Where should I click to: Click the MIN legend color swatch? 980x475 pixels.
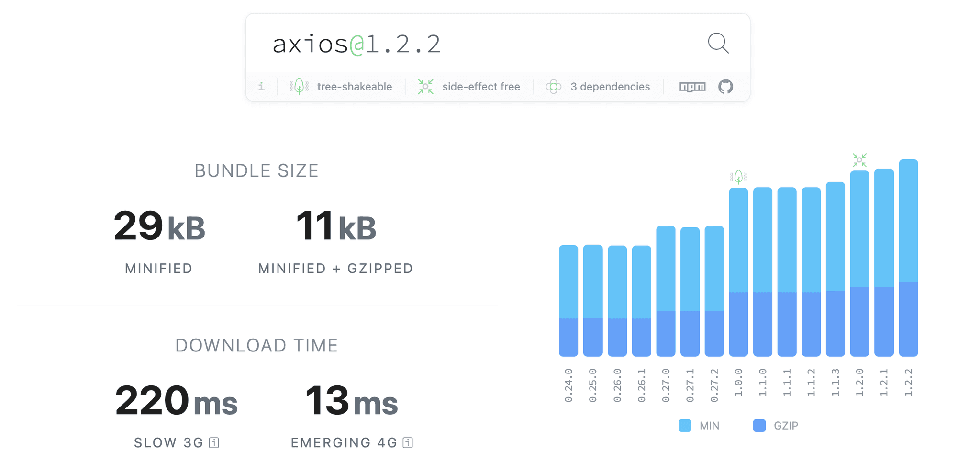tap(685, 426)
